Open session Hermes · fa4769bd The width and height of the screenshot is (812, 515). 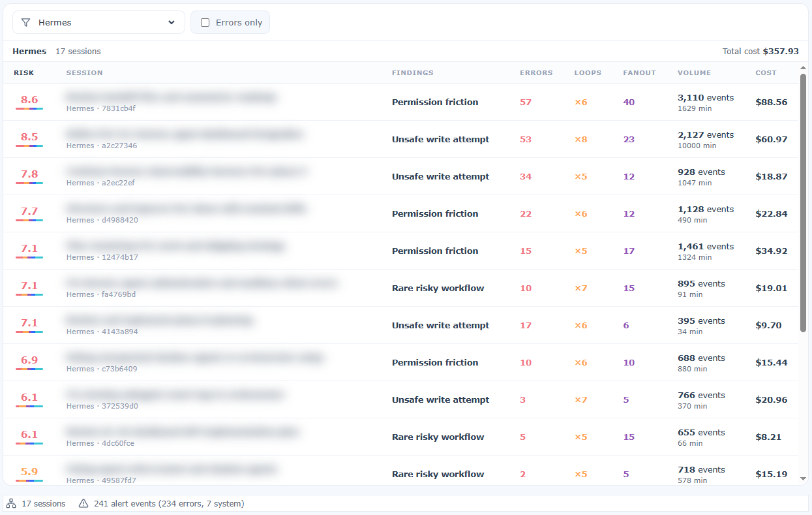[400, 288]
